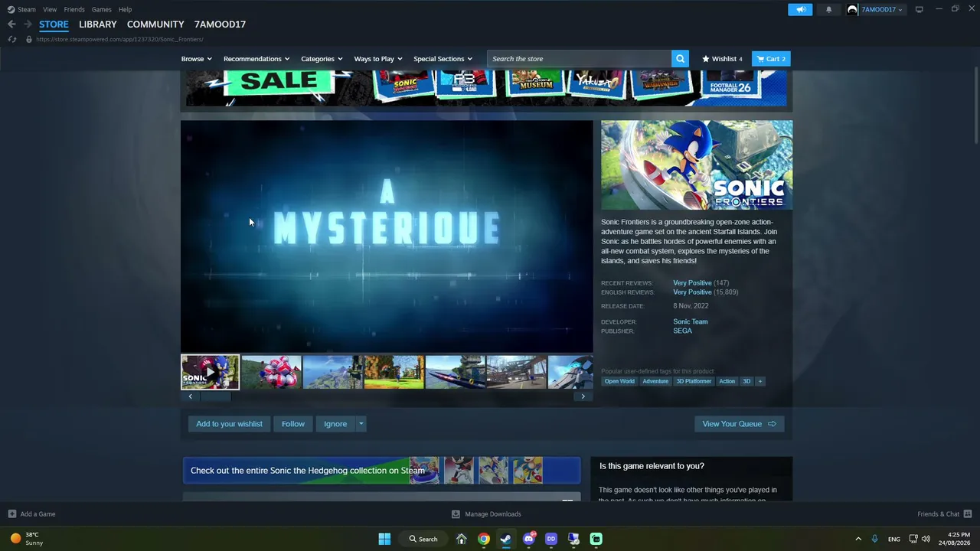This screenshot has width=980, height=551.
Task: Click View Your Queue
Action: point(739,424)
